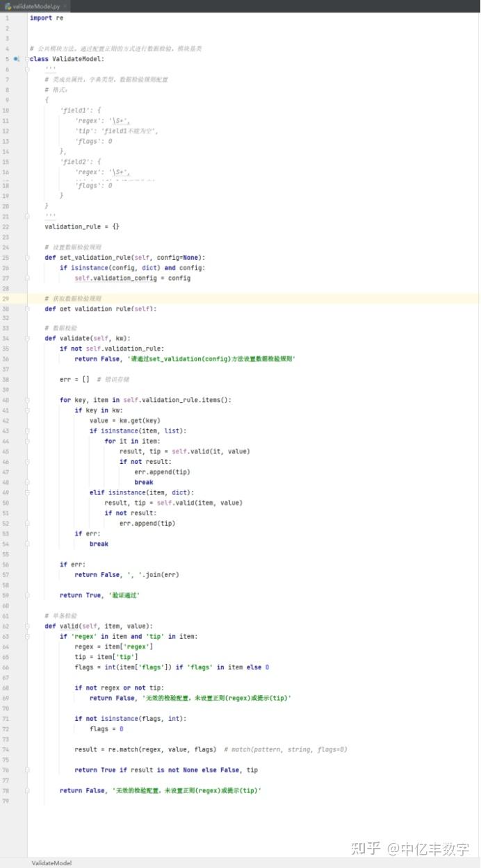Switch to the validateModel.py tab
This screenshot has height=868, width=481.
point(35,6)
